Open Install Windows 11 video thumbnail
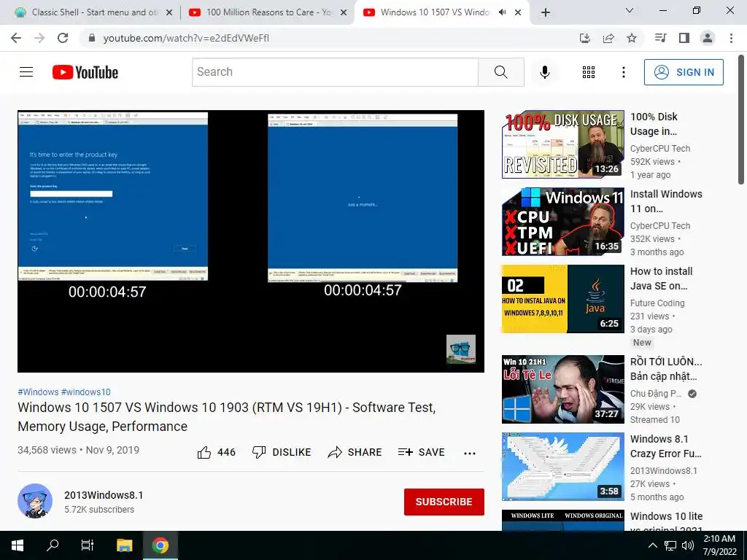This screenshot has height=560, width=747. [562, 222]
